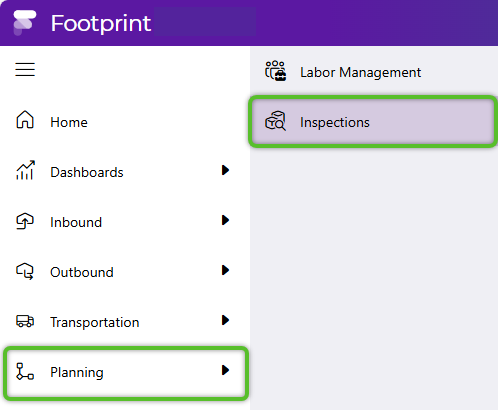Screen dimensions: 498x410
Task: Click the Transportation truck icon
Action: [25, 321]
